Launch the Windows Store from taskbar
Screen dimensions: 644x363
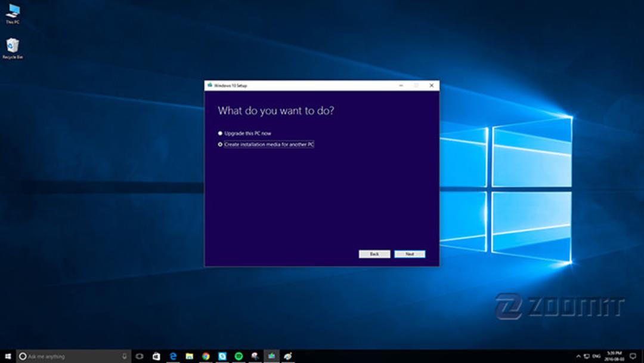(156, 356)
